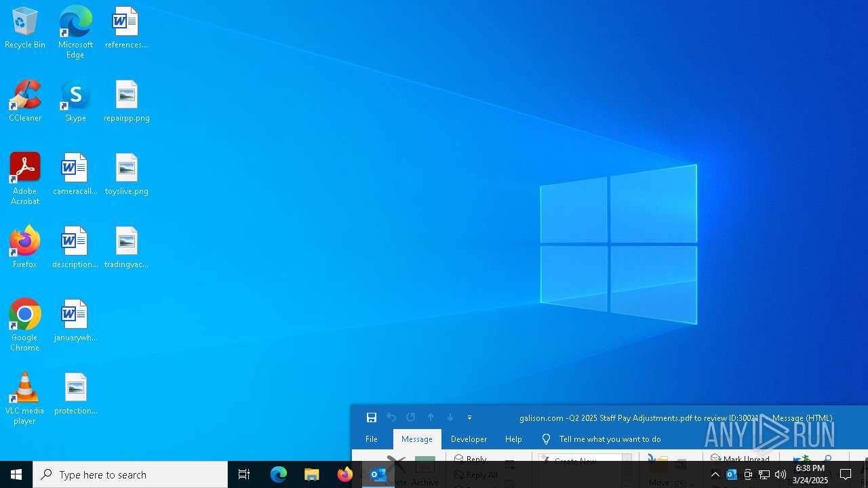Open the Google Chrome desktop shortcut
This screenshot has height=488, width=868.
click(25, 325)
